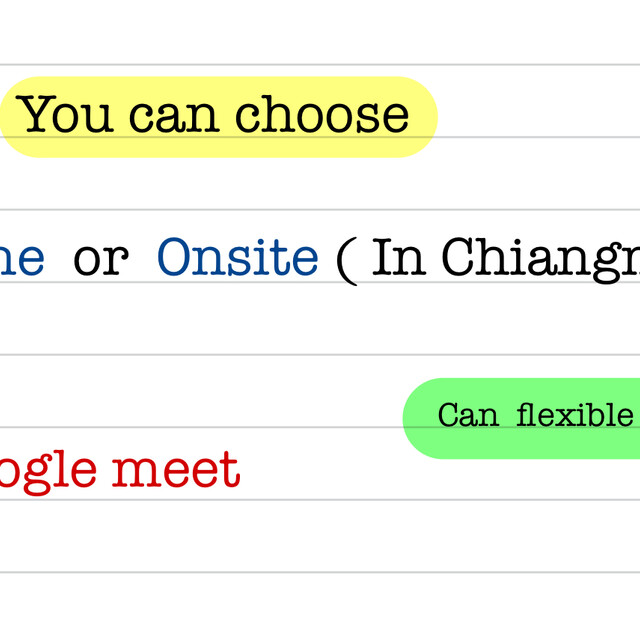
Task: Click the word 'choose' in yellow label
Action: tap(322, 115)
